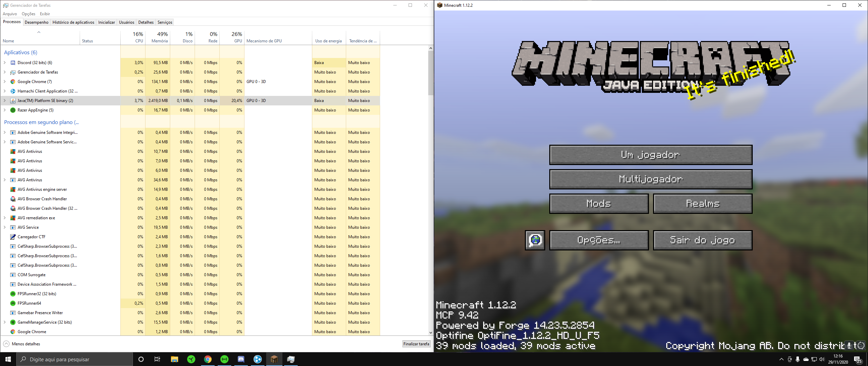Open the Opções menu in Task Manager
Image resolution: width=868 pixels, height=366 pixels.
tap(28, 14)
